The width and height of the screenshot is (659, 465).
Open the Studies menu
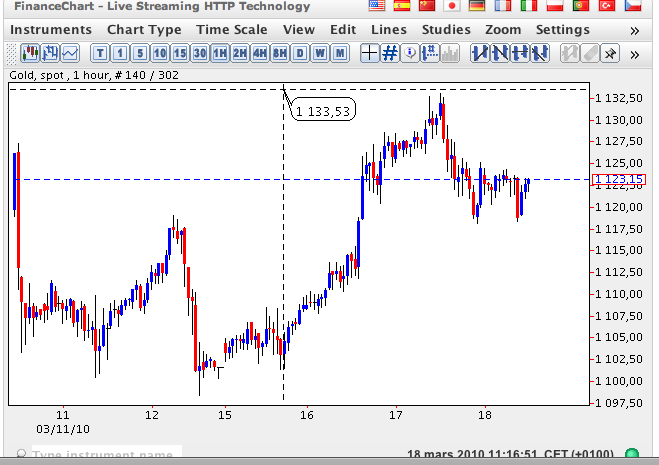[x=446, y=30]
